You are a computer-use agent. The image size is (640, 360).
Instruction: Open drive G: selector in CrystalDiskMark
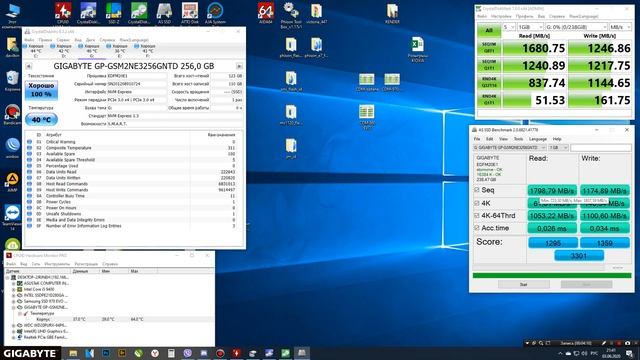576,27
